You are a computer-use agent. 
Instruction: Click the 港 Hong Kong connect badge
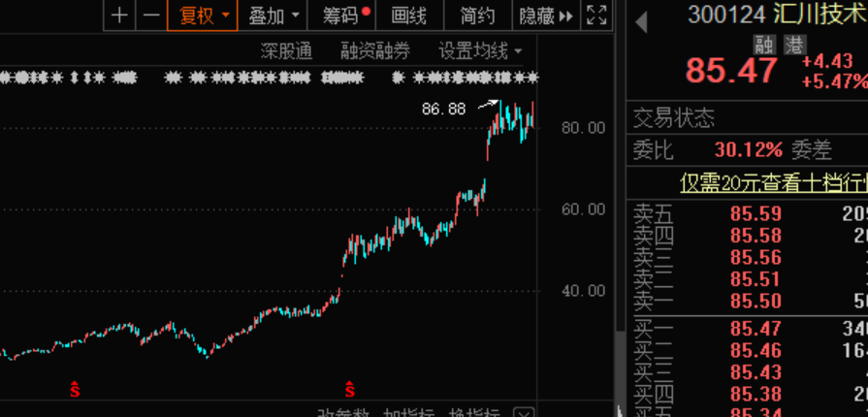pyautogui.click(x=794, y=45)
